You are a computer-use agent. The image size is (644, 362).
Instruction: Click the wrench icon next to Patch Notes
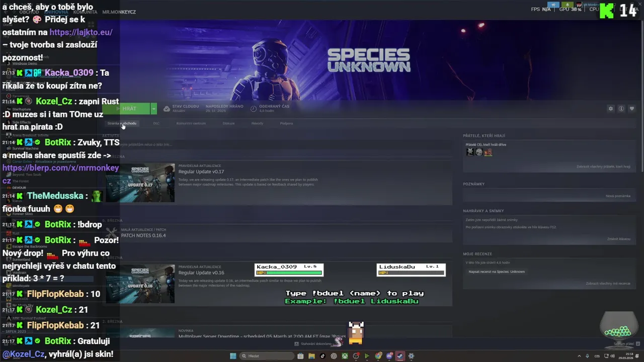(x=112, y=233)
